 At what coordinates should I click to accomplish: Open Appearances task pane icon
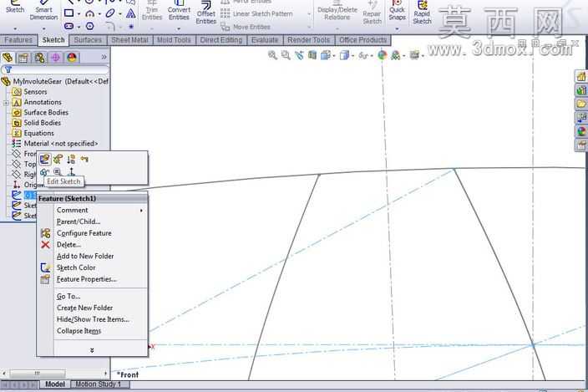(581, 131)
